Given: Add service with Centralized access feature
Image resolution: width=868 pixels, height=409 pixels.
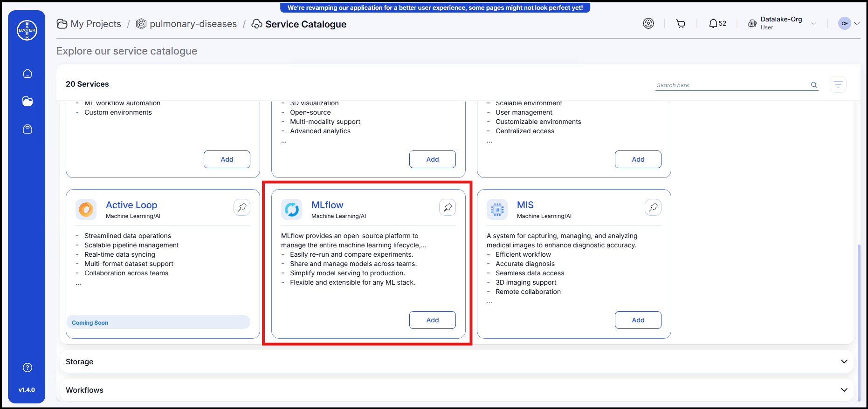Looking at the screenshot, I should (x=638, y=159).
